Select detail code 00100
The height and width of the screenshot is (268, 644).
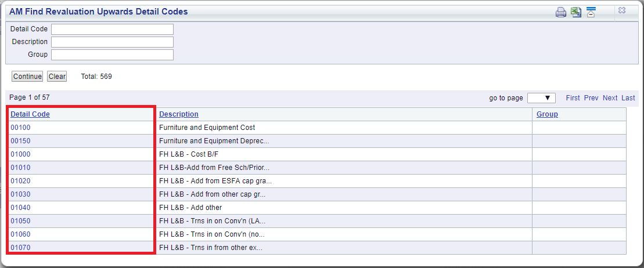pyautogui.click(x=20, y=128)
